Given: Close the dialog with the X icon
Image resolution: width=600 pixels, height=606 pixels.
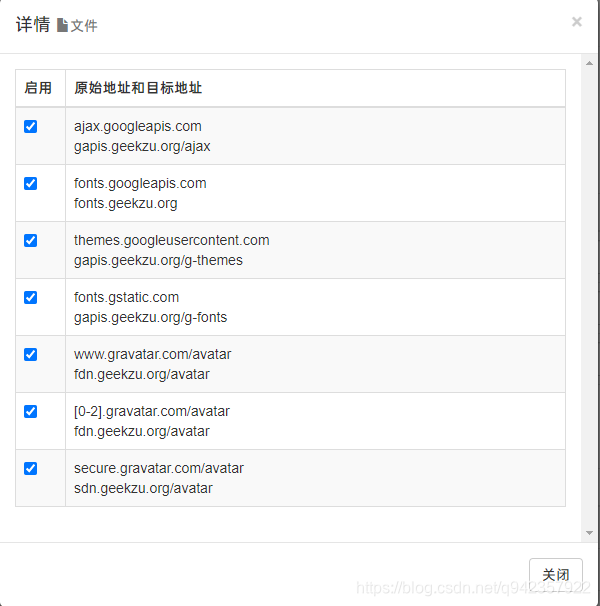Looking at the screenshot, I should [577, 22].
